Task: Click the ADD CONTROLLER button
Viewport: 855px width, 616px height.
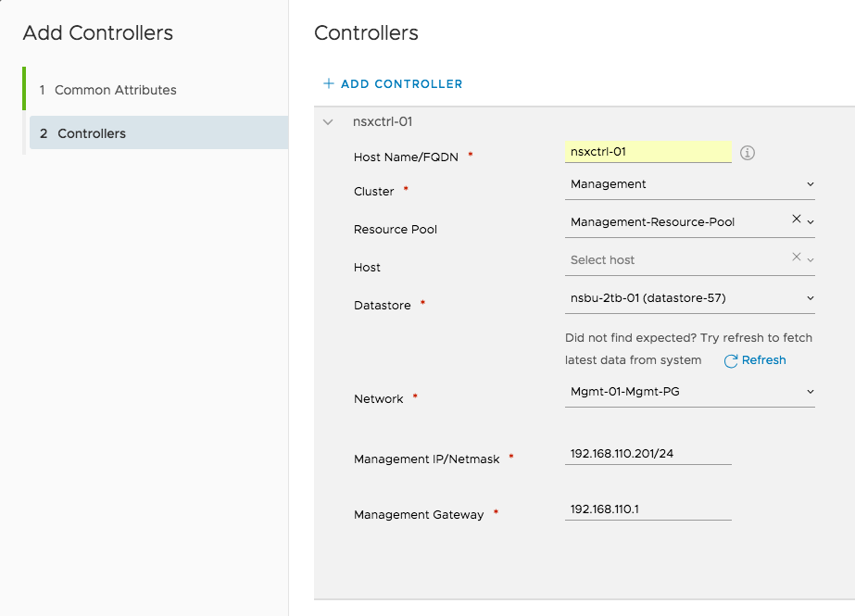Action: [393, 84]
